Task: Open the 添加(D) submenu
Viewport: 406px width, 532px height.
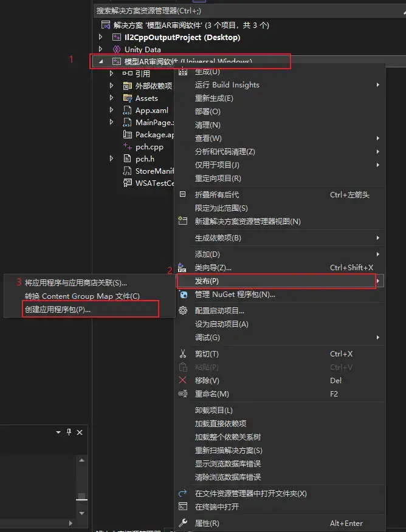Action: pyautogui.click(x=280, y=254)
